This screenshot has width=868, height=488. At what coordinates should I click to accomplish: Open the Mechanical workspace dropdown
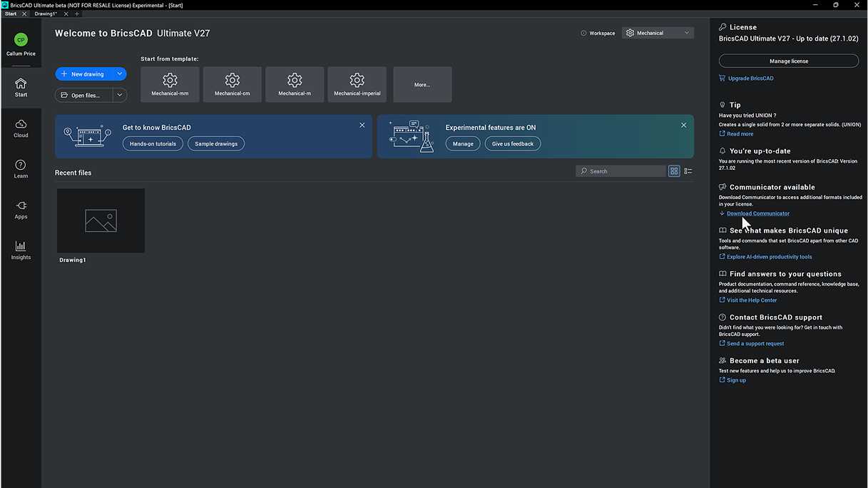(658, 33)
